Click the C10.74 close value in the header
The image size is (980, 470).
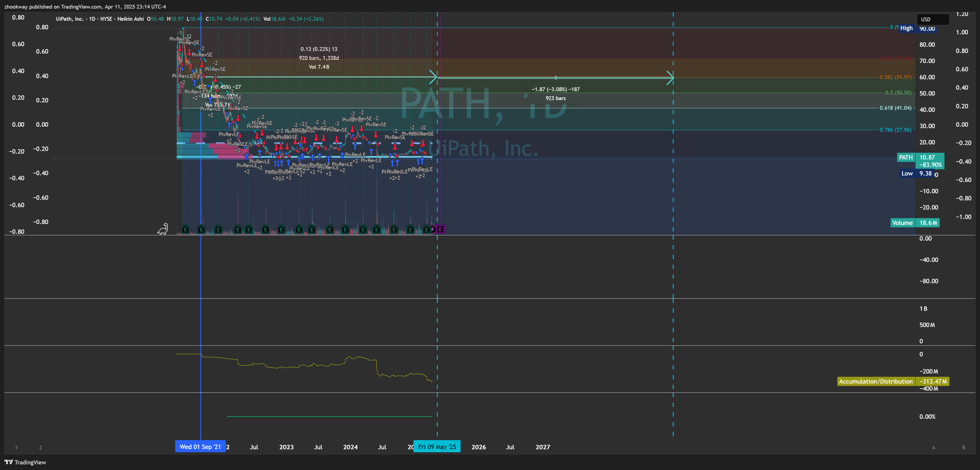coord(214,19)
